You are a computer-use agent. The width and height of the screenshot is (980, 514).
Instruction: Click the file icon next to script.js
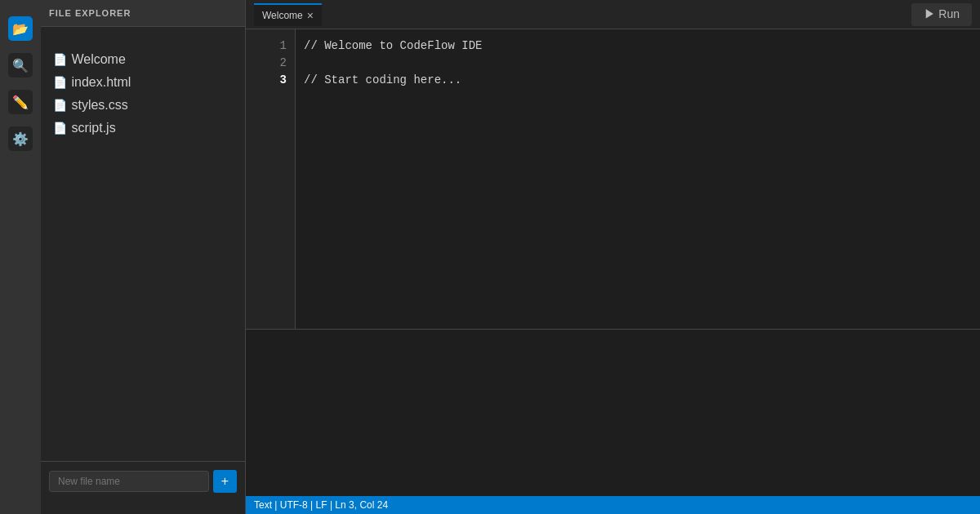(60, 128)
